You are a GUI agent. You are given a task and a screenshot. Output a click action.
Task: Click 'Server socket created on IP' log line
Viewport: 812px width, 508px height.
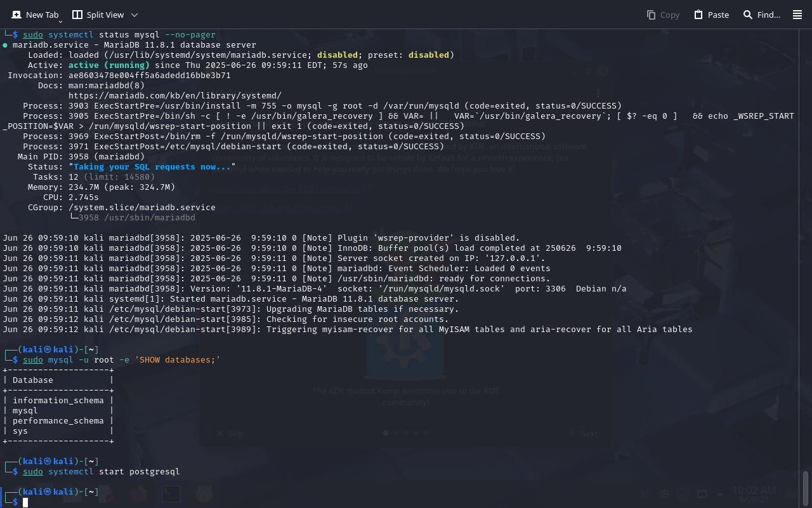pyautogui.click(x=274, y=258)
